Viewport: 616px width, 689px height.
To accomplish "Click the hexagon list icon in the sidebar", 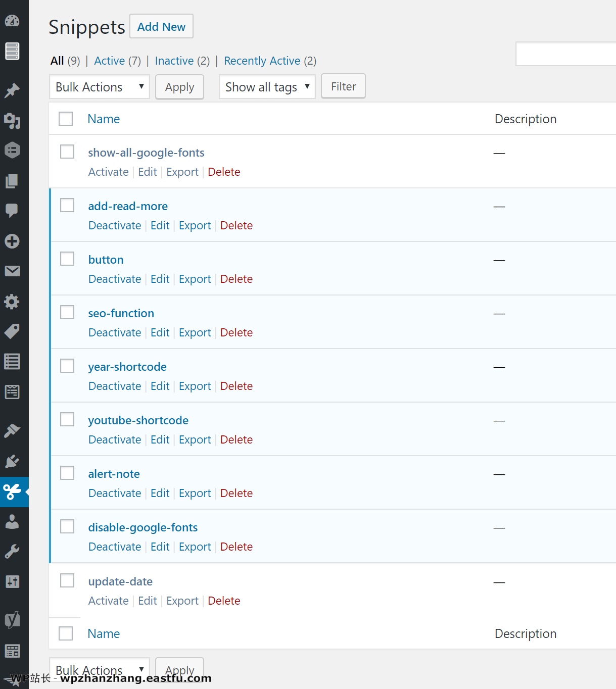I will point(12,150).
